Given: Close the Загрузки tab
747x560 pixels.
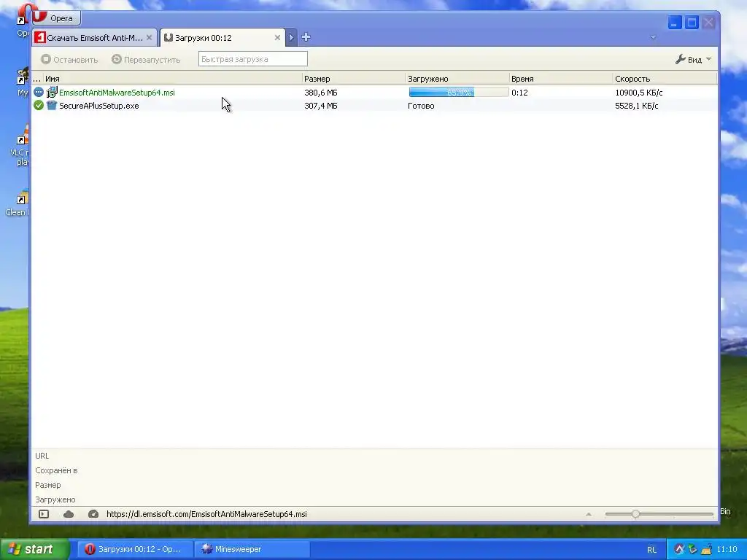Looking at the screenshot, I should click(277, 38).
